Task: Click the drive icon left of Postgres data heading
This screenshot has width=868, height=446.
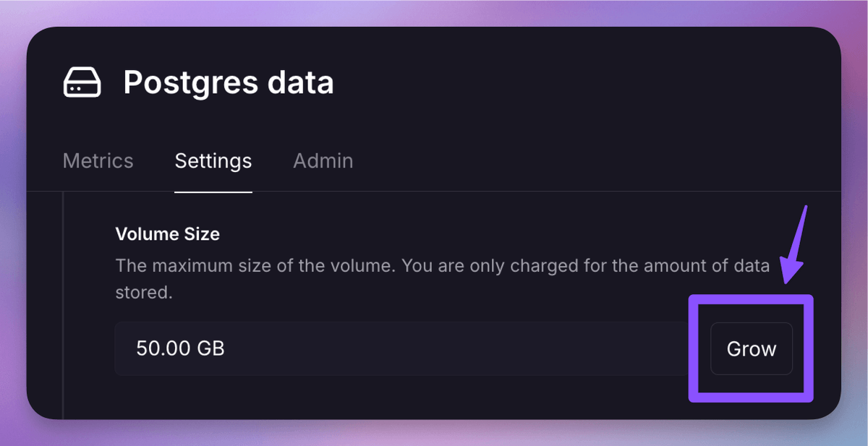Action: pyautogui.click(x=82, y=82)
